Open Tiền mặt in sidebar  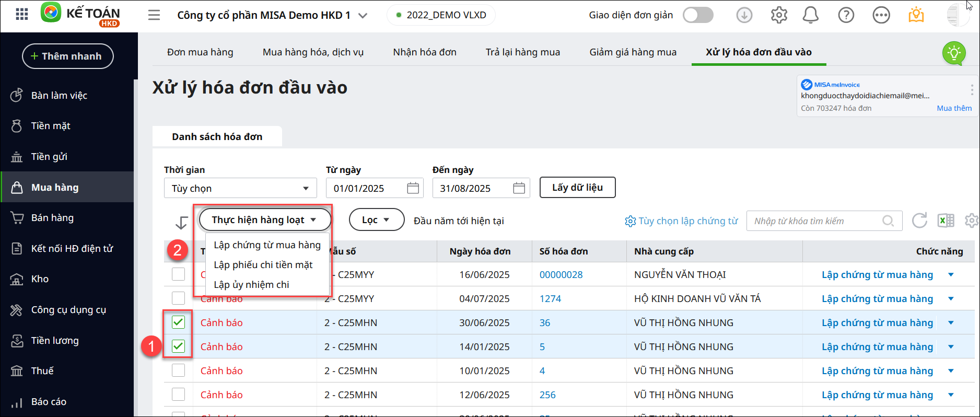67,126
